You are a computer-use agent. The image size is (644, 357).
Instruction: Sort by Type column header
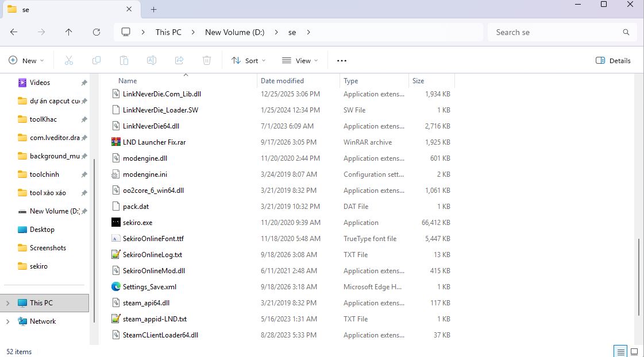(374, 81)
